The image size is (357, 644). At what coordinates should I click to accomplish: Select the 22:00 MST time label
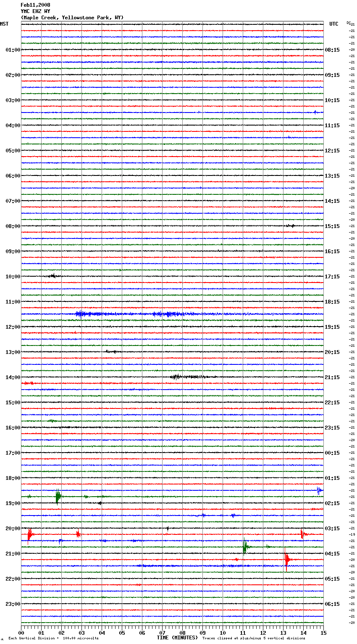click(13, 579)
